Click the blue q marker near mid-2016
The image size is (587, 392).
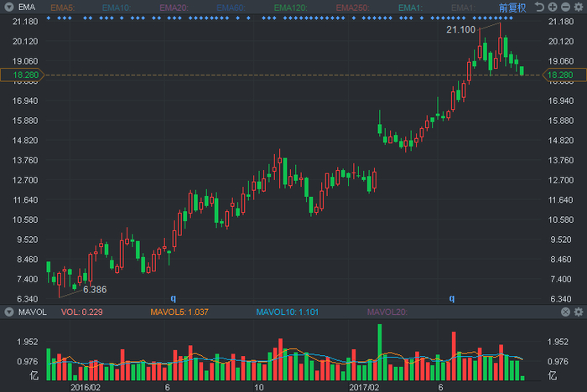pos(174,298)
